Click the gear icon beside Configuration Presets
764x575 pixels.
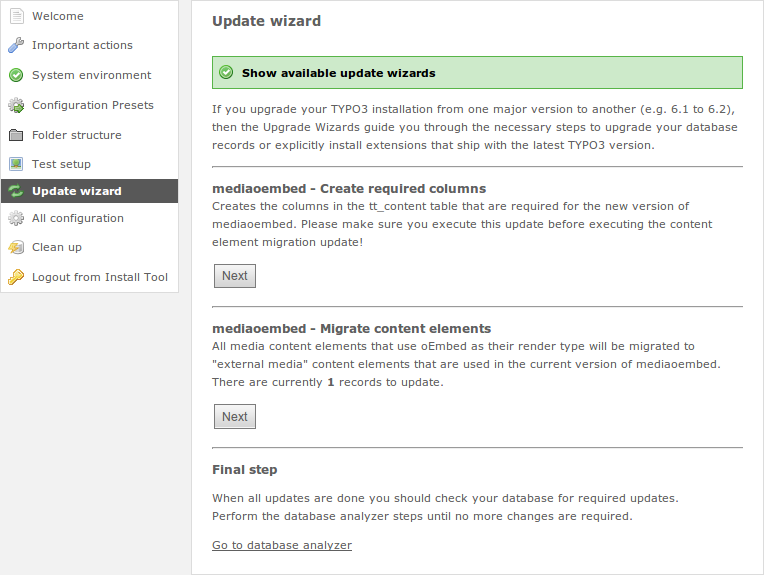point(16,105)
